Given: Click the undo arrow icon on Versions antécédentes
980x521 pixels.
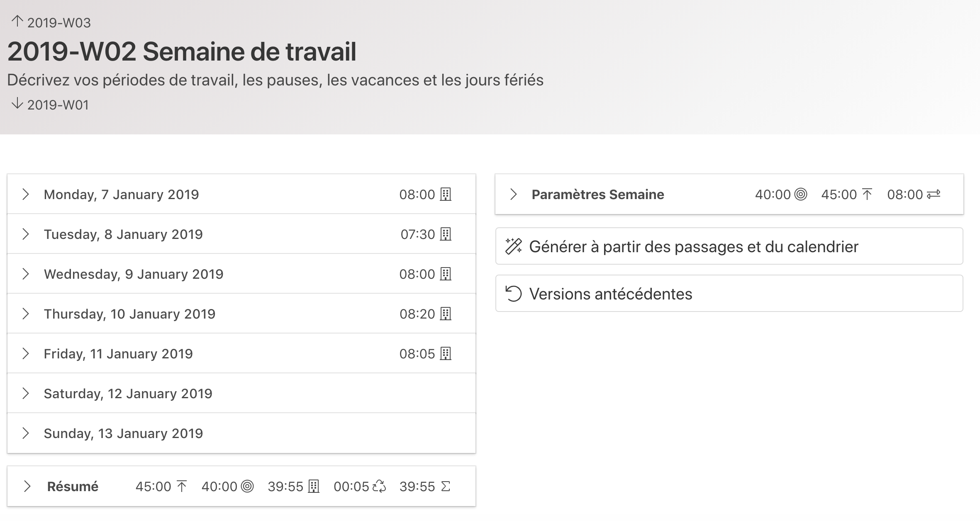Looking at the screenshot, I should pyautogui.click(x=513, y=294).
